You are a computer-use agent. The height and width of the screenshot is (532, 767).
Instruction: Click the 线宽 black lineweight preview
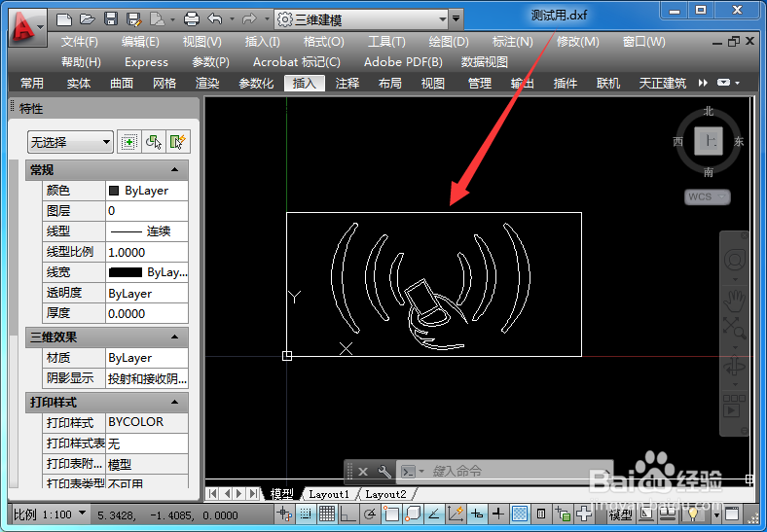126,272
